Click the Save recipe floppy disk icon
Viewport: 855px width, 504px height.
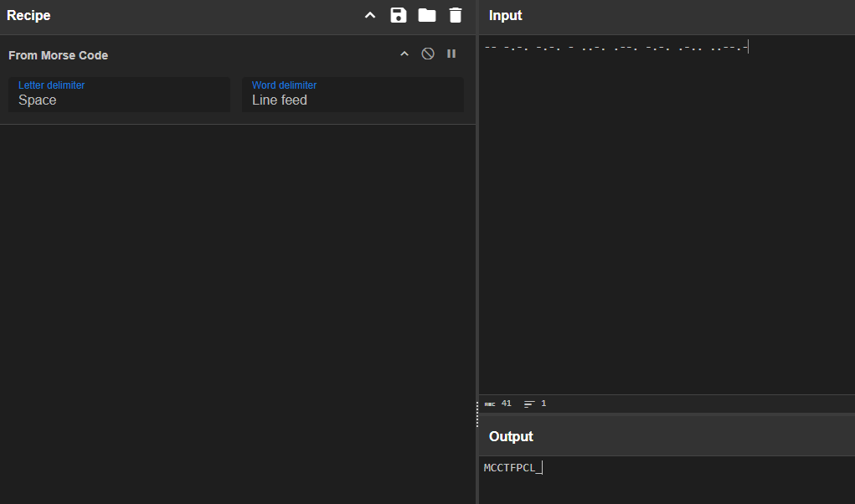[x=399, y=15]
